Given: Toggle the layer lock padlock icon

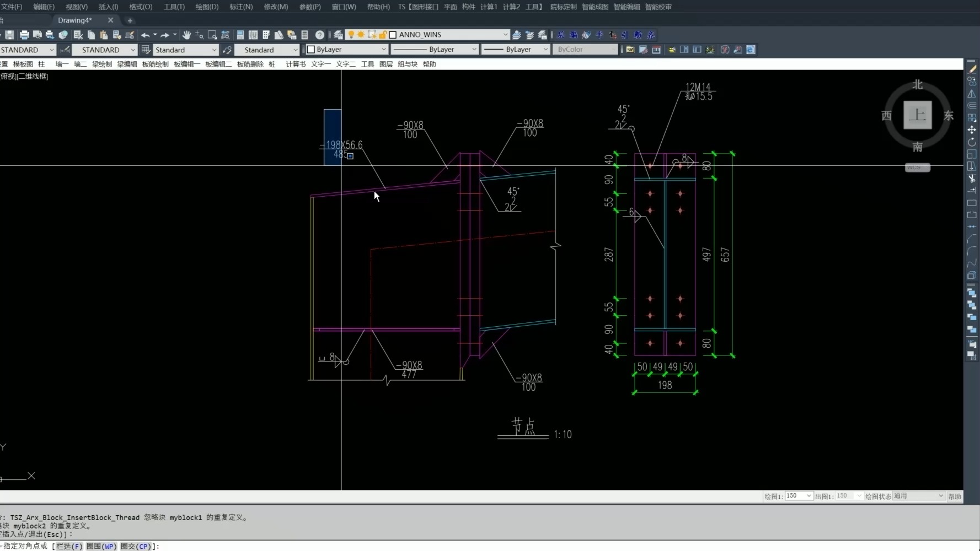Looking at the screenshot, I should pyautogui.click(x=382, y=34).
